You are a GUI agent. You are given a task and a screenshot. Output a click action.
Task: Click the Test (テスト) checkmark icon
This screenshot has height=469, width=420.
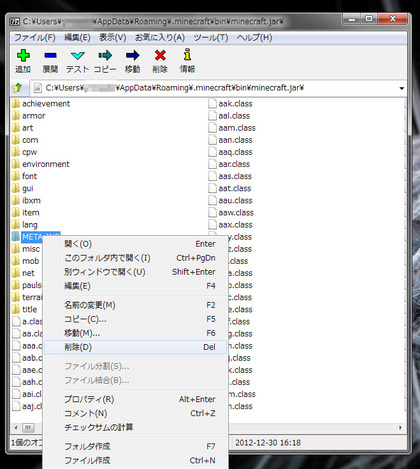(x=78, y=56)
